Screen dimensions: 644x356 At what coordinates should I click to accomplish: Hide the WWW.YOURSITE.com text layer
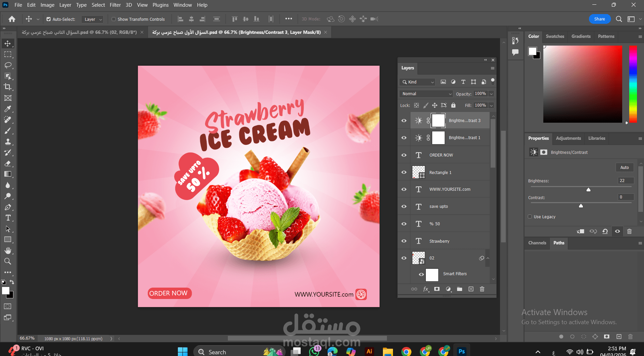click(404, 189)
